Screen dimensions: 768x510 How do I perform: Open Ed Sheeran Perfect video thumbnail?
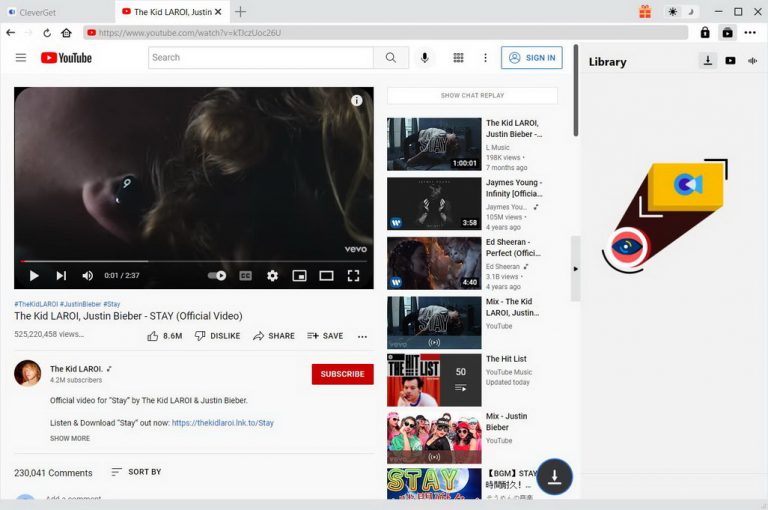[434, 264]
